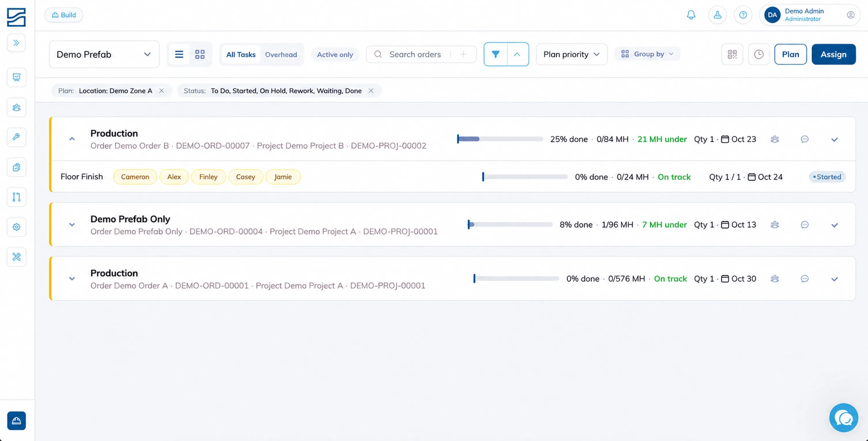This screenshot has height=441, width=868.
Task: Toggle the Active only filter
Action: pos(335,54)
